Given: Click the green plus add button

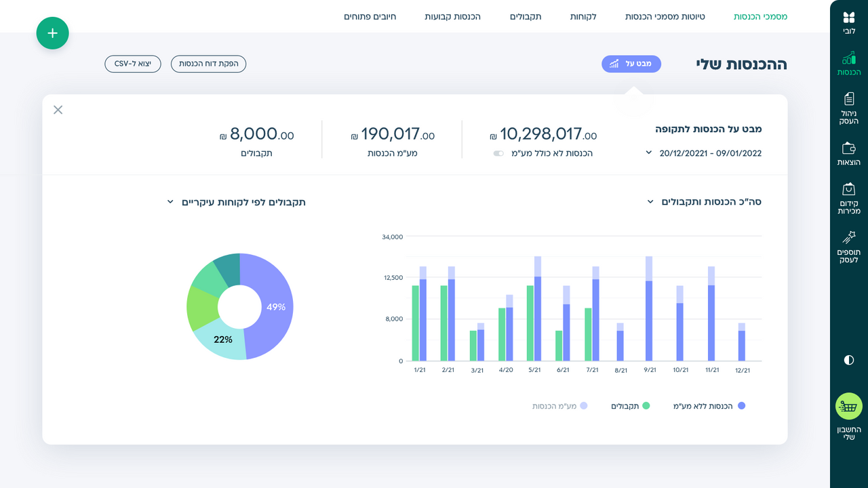Looking at the screenshot, I should pos(53,33).
